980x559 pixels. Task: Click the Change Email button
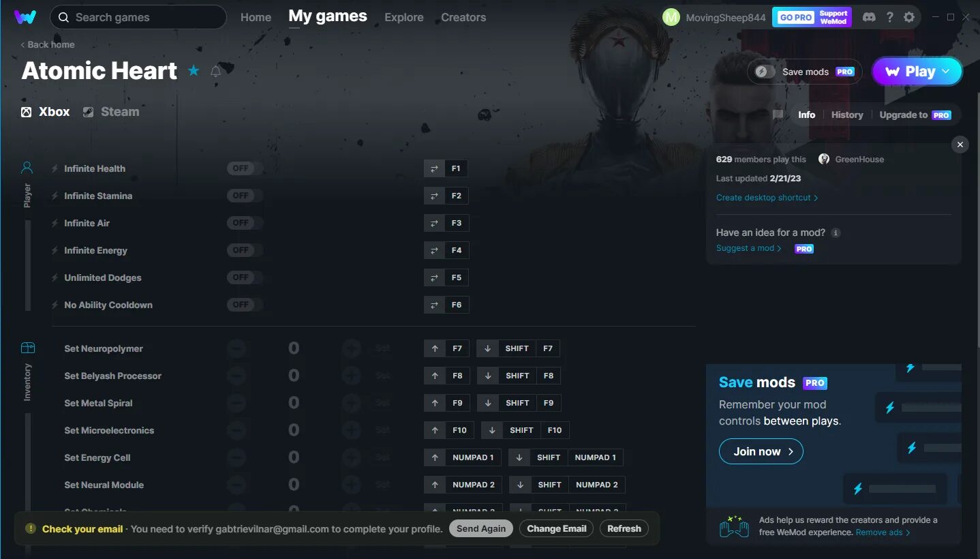coord(556,528)
